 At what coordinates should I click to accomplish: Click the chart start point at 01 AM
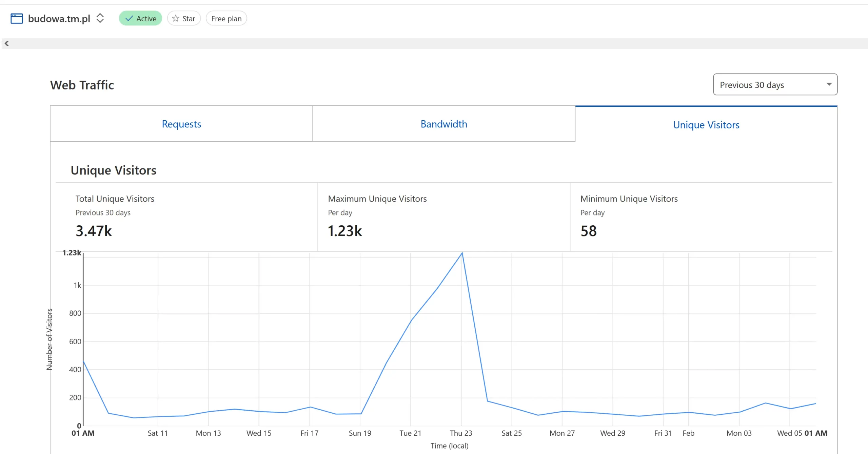pos(84,362)
